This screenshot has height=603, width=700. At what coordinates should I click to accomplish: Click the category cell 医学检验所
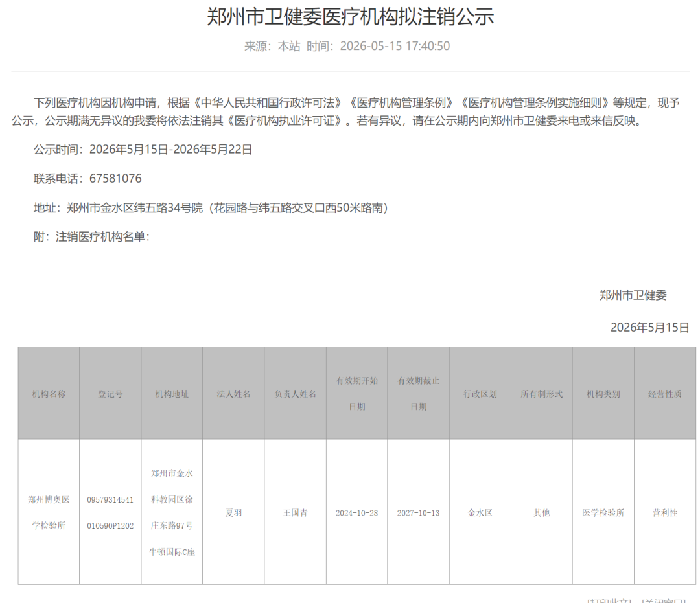tap(603, 512)
